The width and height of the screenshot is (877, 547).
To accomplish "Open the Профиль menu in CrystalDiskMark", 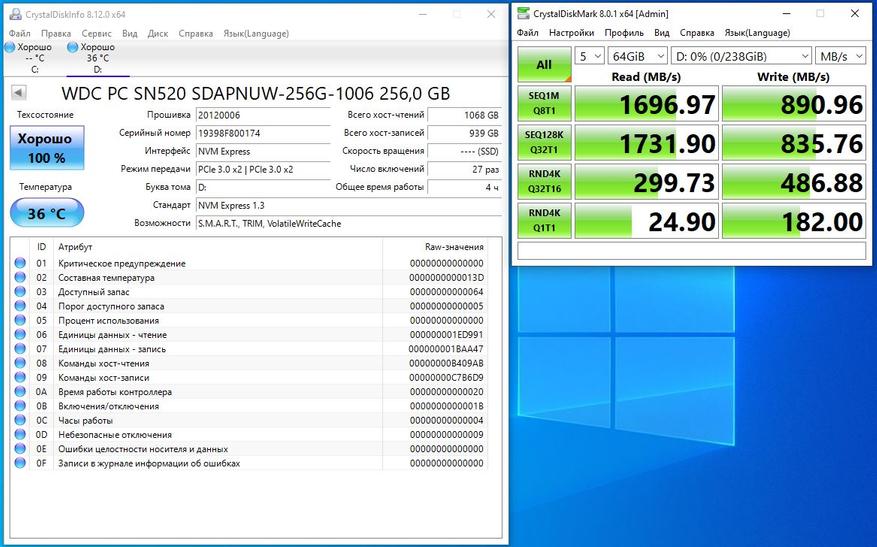I will point(623,33).
